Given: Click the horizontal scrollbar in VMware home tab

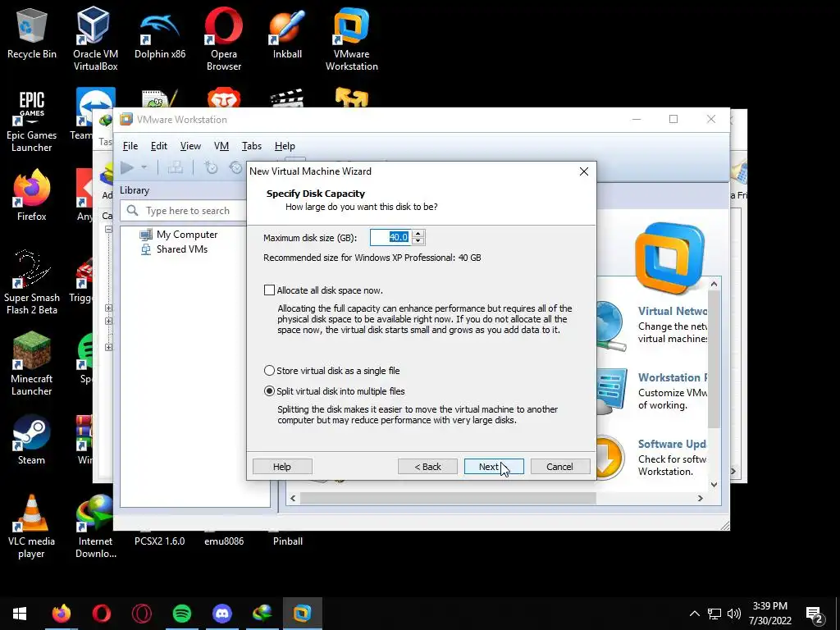Looking at the screenshot, I should pyautogui.click(x=448, y=498).
